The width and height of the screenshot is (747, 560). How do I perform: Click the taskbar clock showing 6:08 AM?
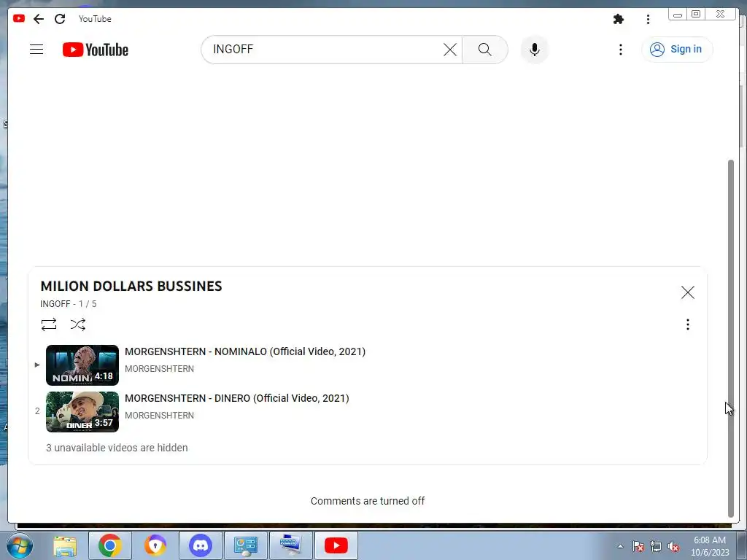[x=710, y=546]
